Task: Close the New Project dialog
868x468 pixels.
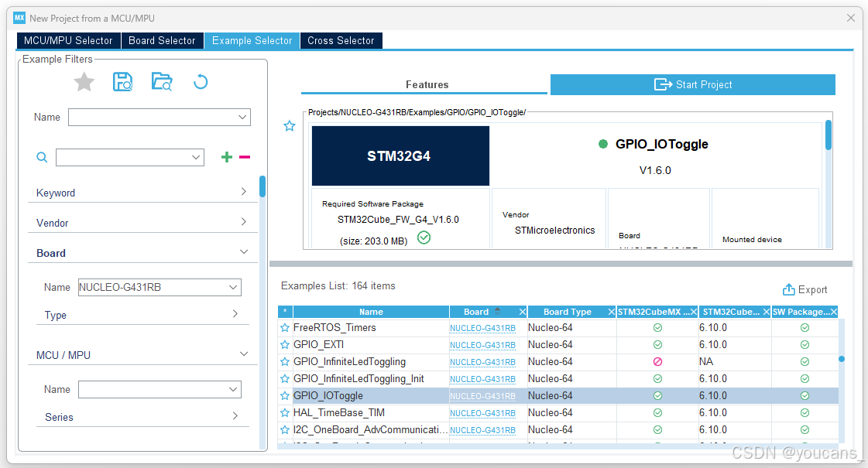Action: (851, 19)
